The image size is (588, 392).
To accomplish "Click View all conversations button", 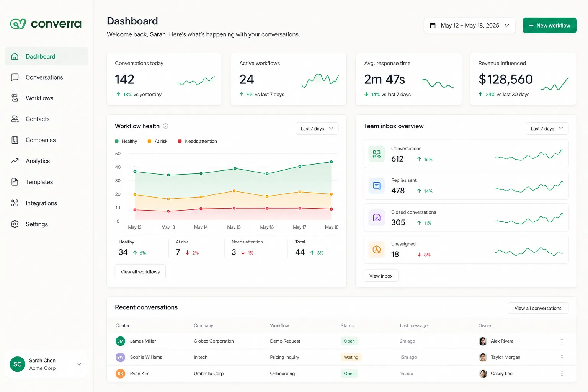I will [538, 308].
